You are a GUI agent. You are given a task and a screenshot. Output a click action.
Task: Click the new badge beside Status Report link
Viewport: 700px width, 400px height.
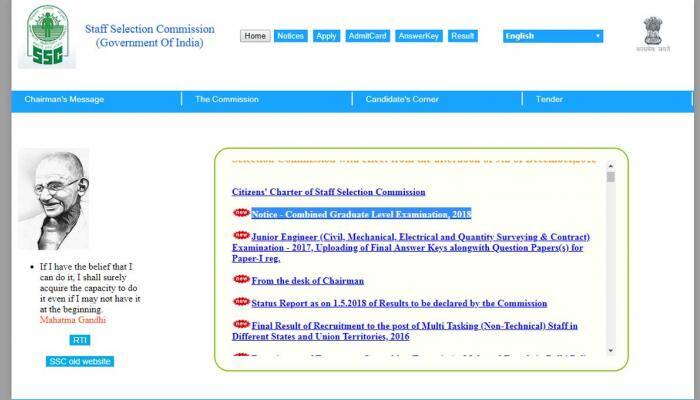[x=241, y=302]
